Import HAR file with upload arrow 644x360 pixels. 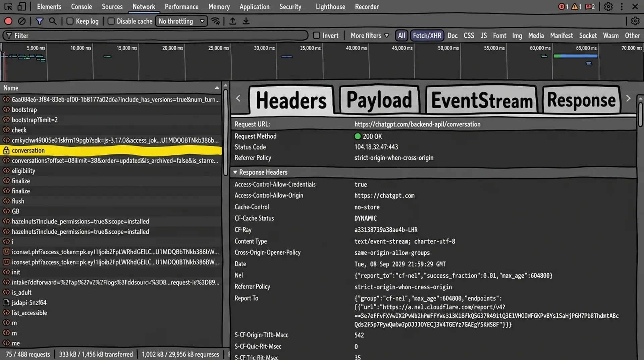(x=232, y=21)
